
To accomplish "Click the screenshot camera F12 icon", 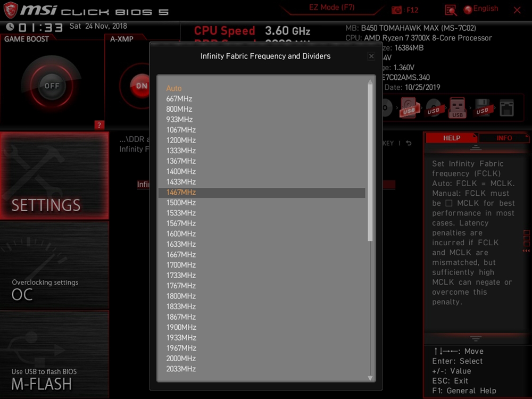I will point(396,10).
